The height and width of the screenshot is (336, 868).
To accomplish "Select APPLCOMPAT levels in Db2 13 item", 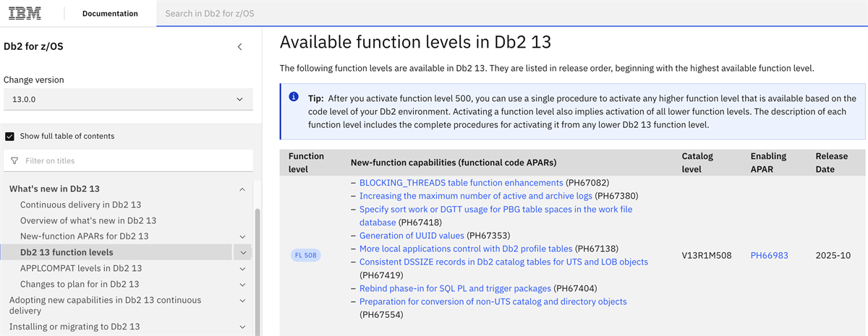I will (80, 268).
